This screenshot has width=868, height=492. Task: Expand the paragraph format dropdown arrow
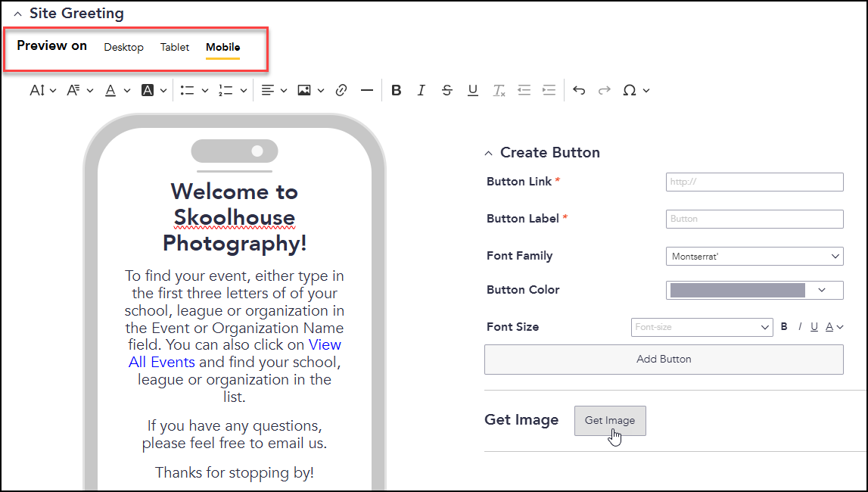click(x=90, y=91)
